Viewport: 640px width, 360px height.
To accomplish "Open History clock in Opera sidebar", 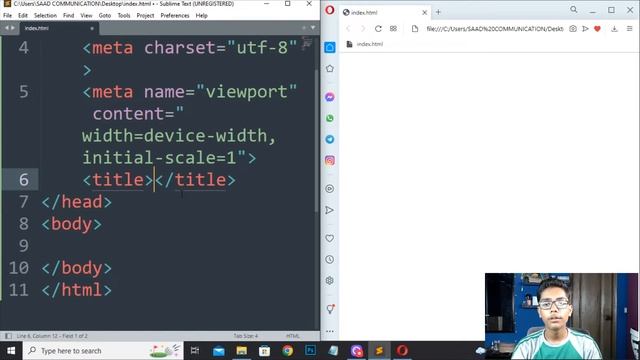I will point(330,260).
